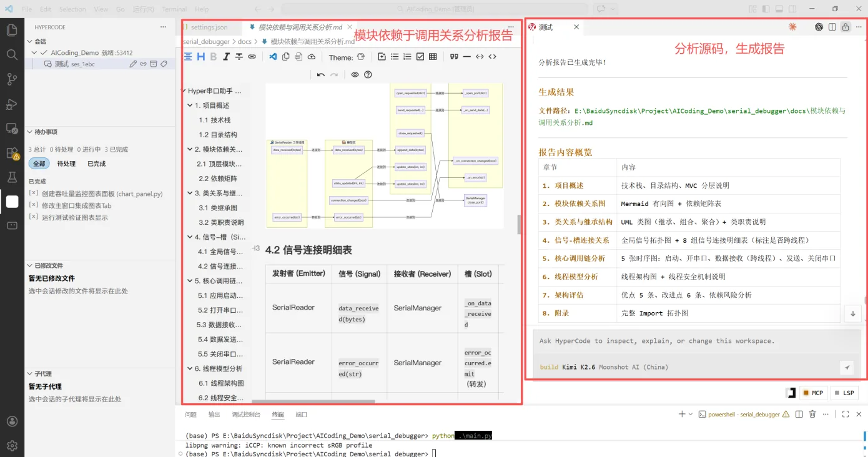868x457 pixels.
Task: Copy link of the 测试 session
Action: click(x=143, y=64)
